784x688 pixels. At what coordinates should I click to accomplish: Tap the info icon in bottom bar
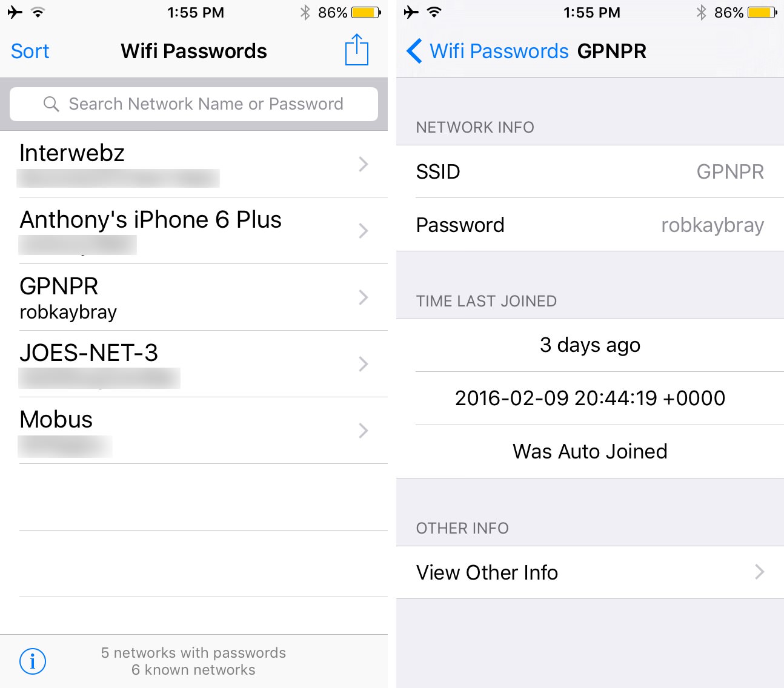(x=33, y=661)
